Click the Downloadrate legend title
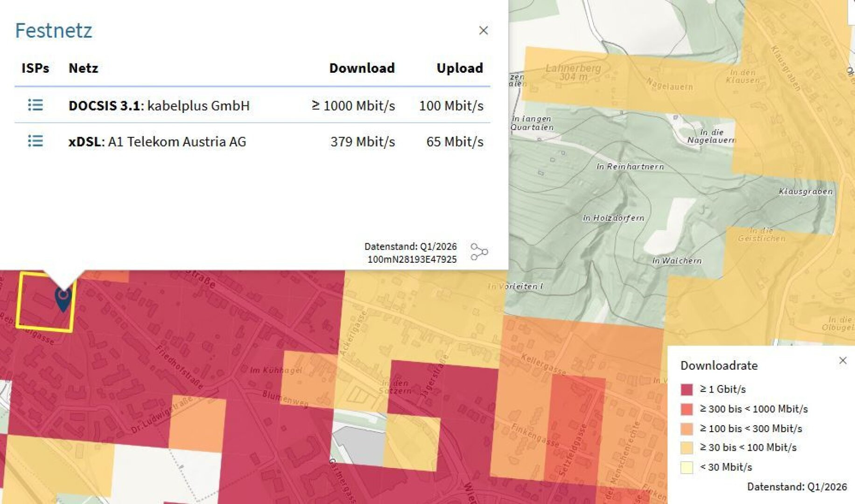 (719, 365)
